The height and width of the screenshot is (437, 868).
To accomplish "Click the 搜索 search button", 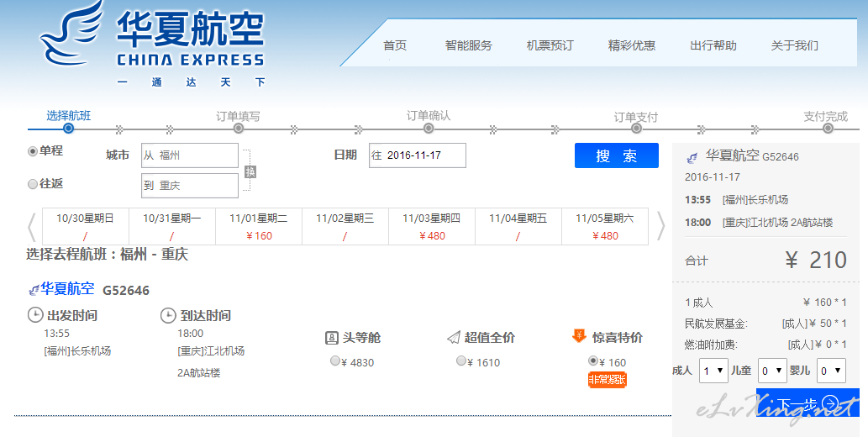I will [x=617, y=155].
